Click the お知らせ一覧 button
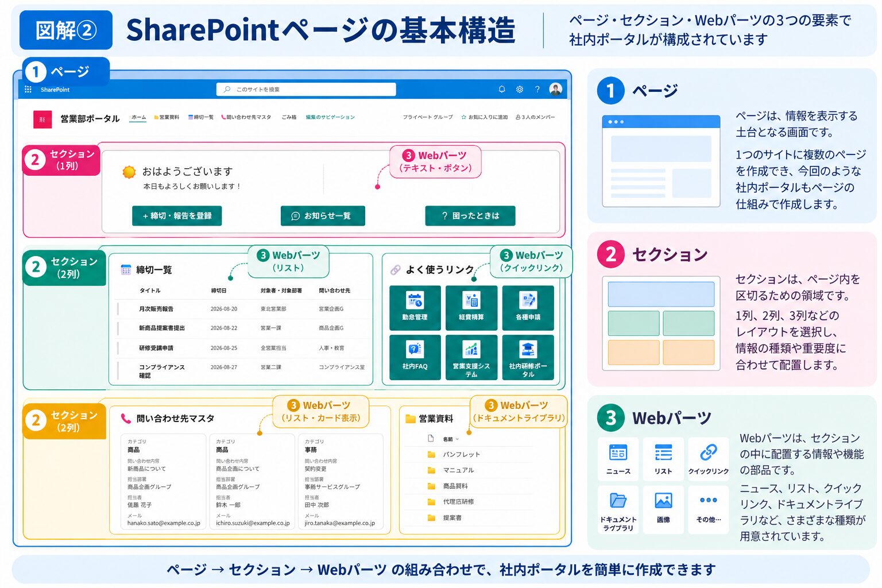 coord(323,216)
